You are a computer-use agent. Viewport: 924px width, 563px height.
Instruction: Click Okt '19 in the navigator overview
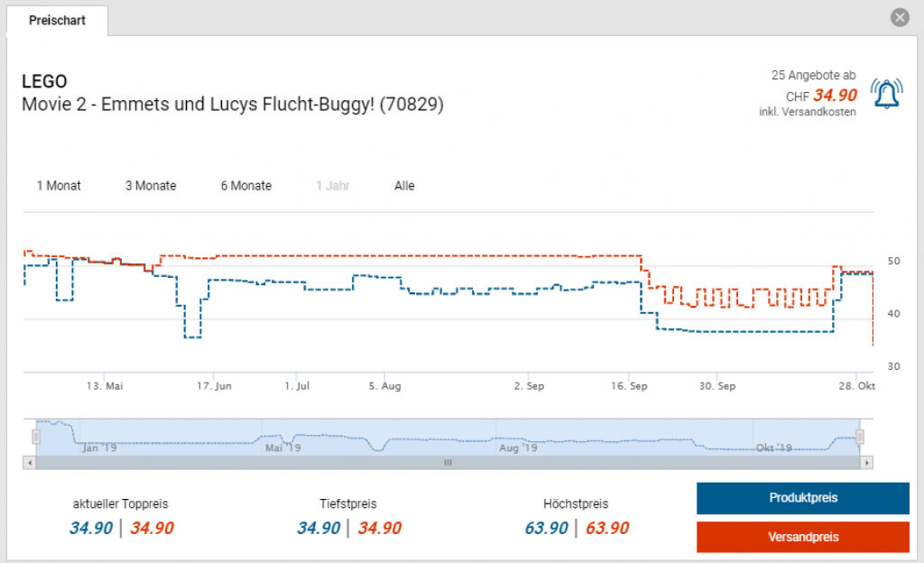click(x=773, y=447)
